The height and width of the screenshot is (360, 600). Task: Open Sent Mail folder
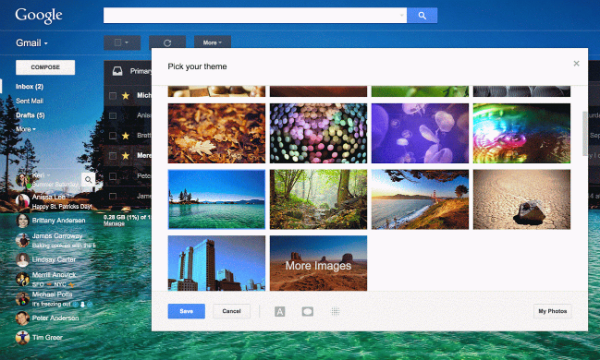[x=29, y=101]
